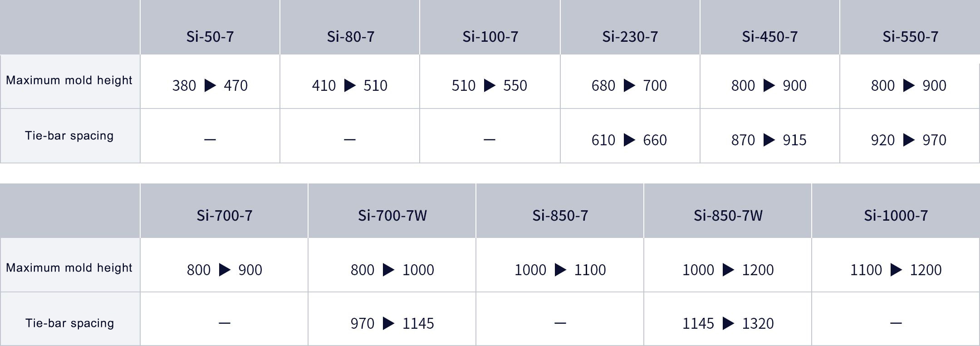
Task: Click the dash under Si-700-7 tie-bar spacing
Action: point(224,323)
